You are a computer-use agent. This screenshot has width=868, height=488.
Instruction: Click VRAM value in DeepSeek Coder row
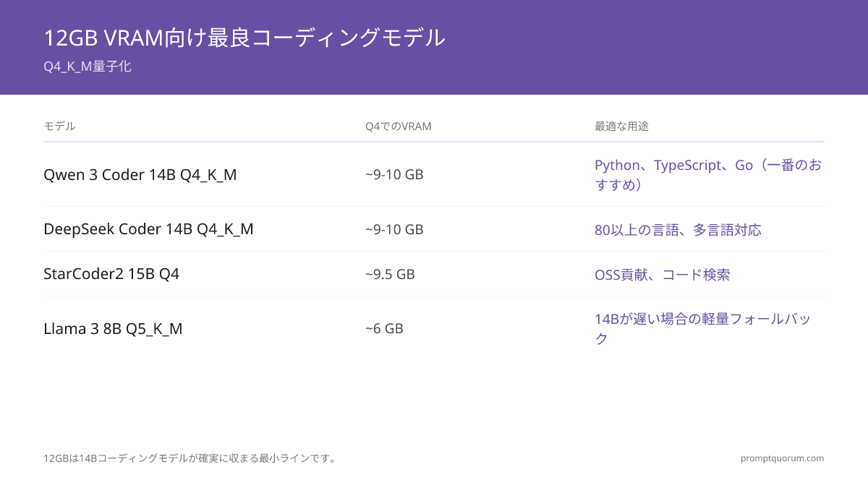coord(394,230)
